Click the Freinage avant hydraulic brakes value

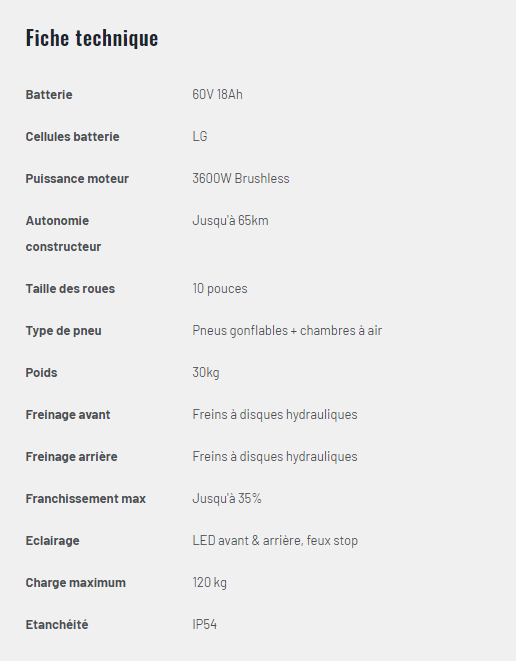[275, 415]
